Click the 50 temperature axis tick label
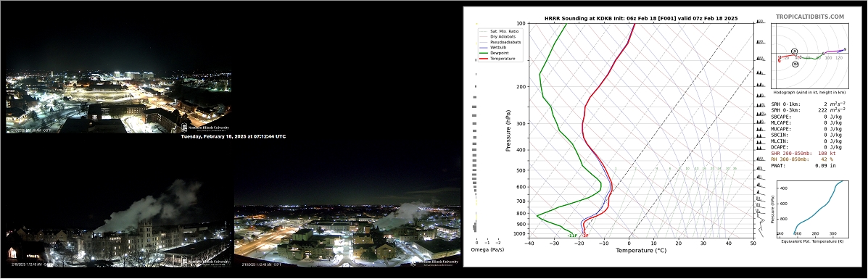This screenshot has width=868, height=279. click(753, 243)
